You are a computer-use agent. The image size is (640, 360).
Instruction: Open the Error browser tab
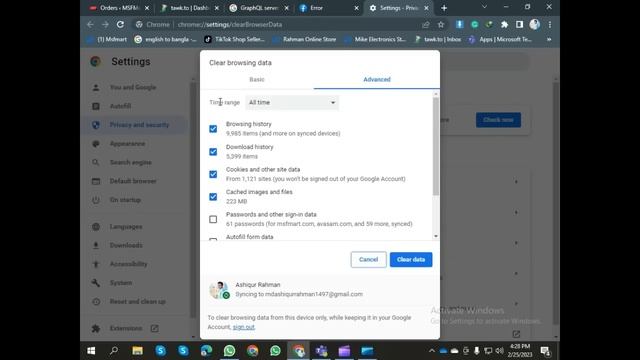[x=328, y=8]
